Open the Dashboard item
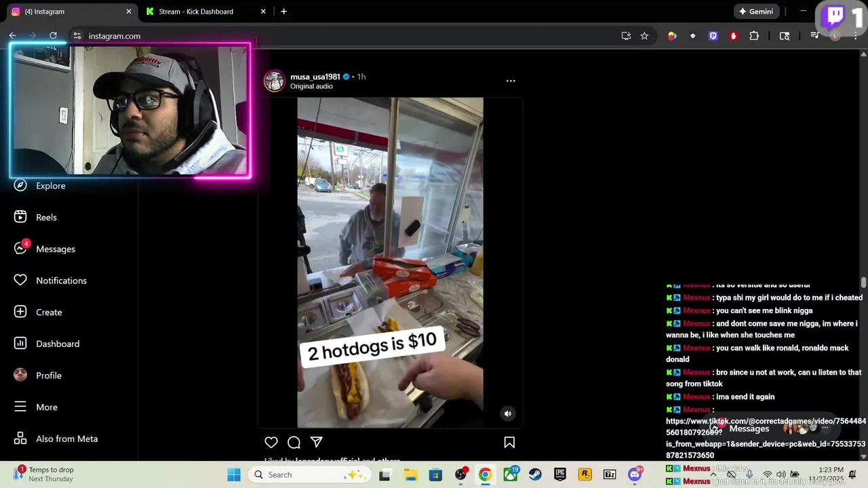The height and width of the screenshot is (488, 868). tap(47, 344)
